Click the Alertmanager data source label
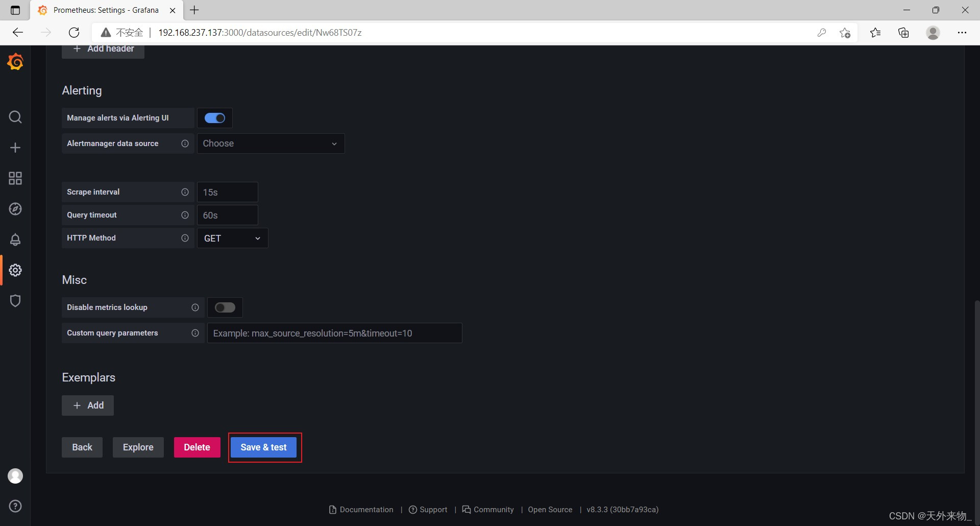Viewport: 980px width, 526px height. pyautogui.click(x=113, y=144)
